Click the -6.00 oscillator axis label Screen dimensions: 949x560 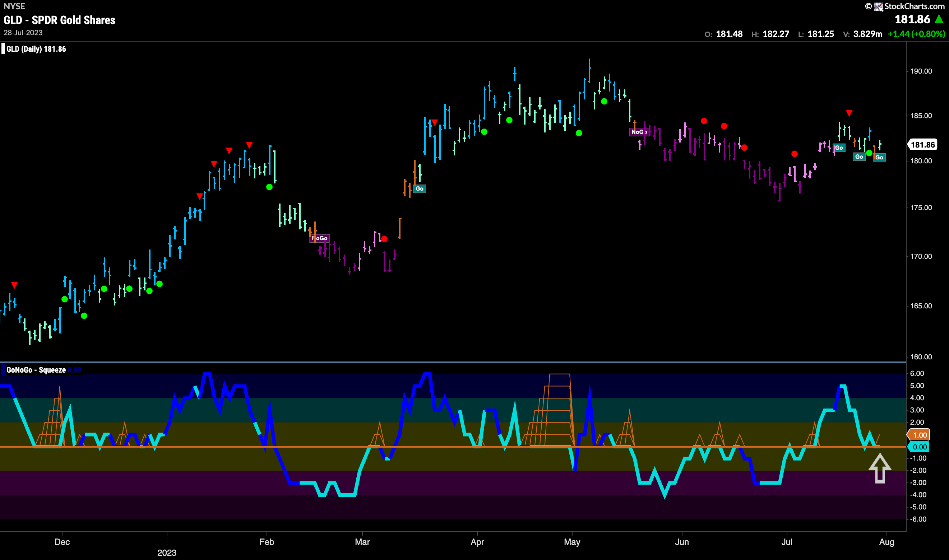click(918, 519)
